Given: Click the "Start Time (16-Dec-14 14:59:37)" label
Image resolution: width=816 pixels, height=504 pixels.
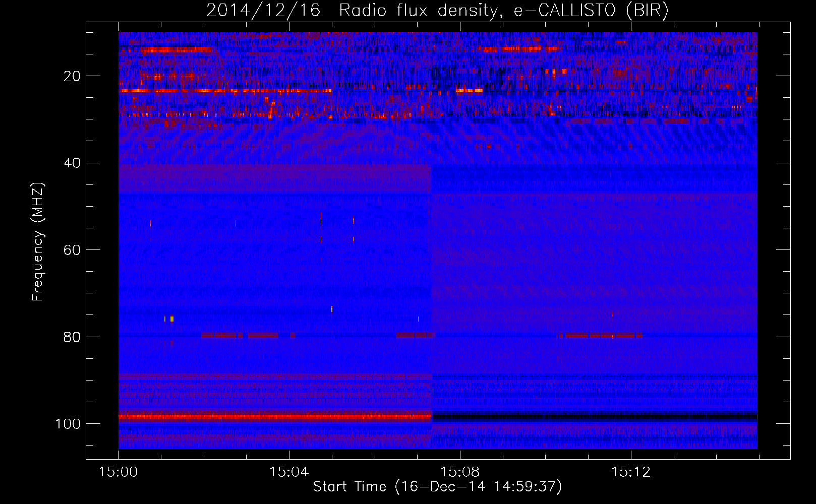Looking at the screenshot, I should (x=437, y=487).
